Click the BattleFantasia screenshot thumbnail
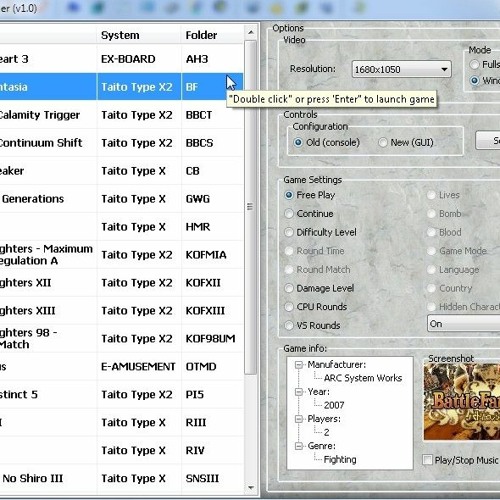 coord(462,402)
